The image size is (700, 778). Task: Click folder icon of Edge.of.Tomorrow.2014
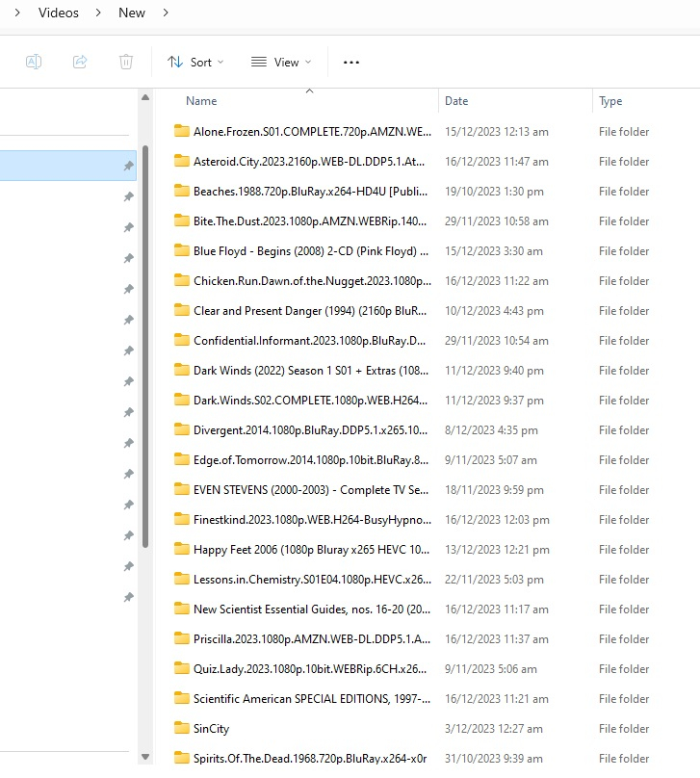click(x=182, y=459)
